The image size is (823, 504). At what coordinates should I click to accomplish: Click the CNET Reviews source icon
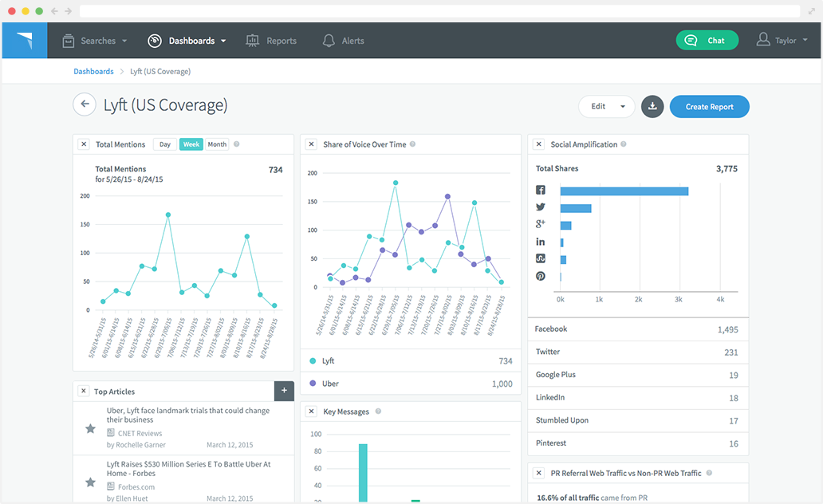pos(111,432)
